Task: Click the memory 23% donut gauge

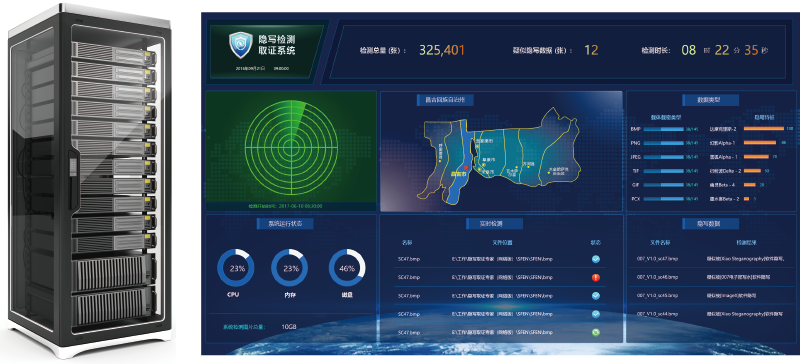Action: click(289, 268)
